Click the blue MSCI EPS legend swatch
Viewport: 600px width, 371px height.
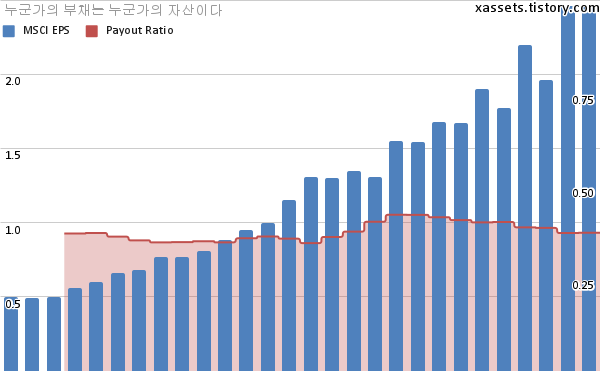coord(9,31)
